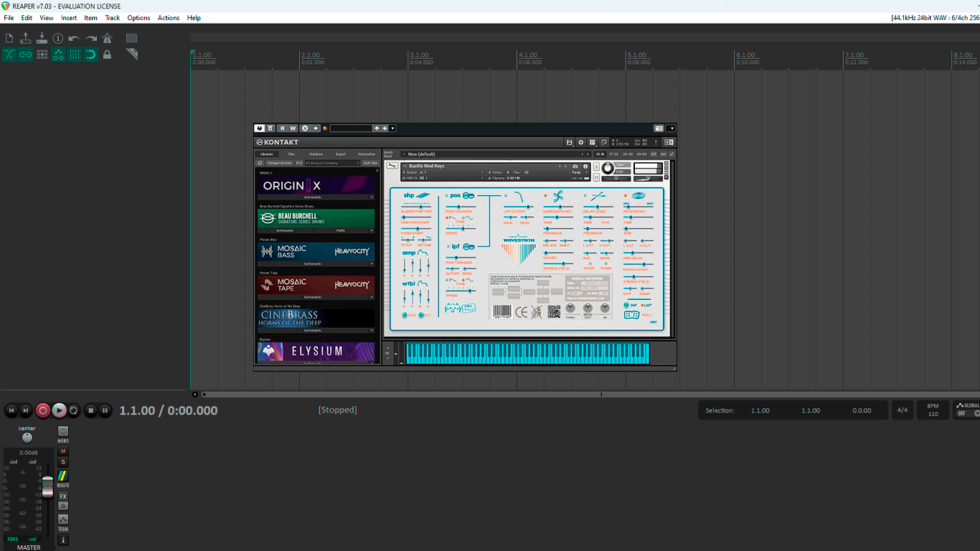Click the open project toolbar icon

[x=26, y=38]
